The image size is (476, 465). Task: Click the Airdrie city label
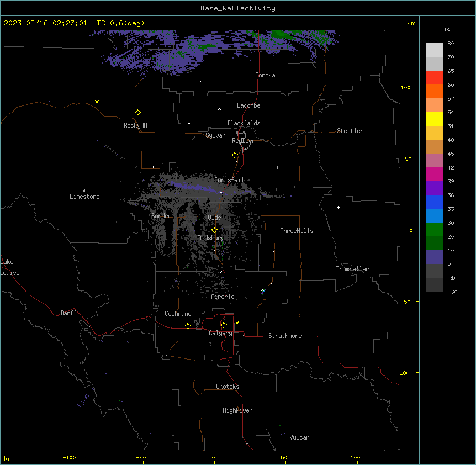click(223, 297)
